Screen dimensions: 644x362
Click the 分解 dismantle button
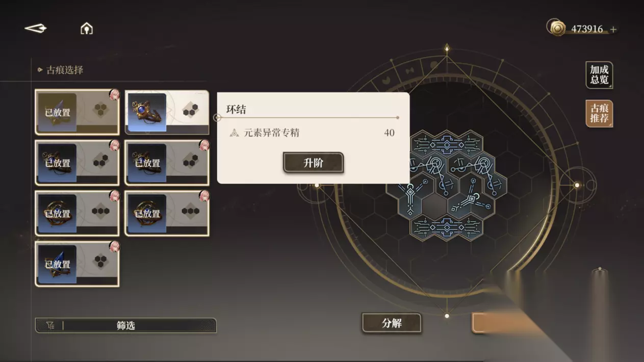(x=392, y=323)
